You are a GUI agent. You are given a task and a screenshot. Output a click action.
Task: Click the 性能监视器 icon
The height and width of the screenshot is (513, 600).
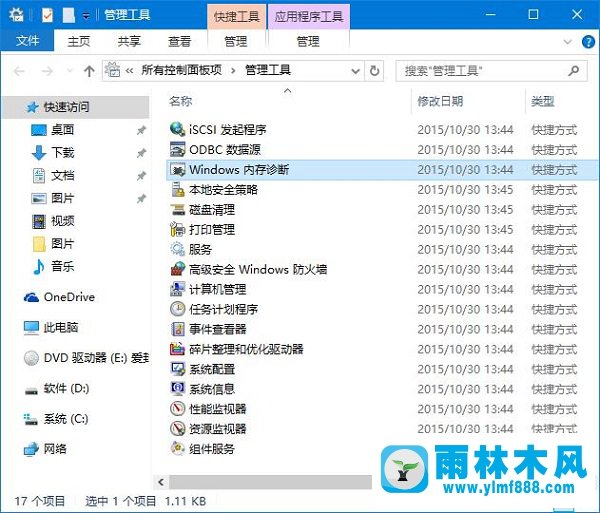pos(178,409)
